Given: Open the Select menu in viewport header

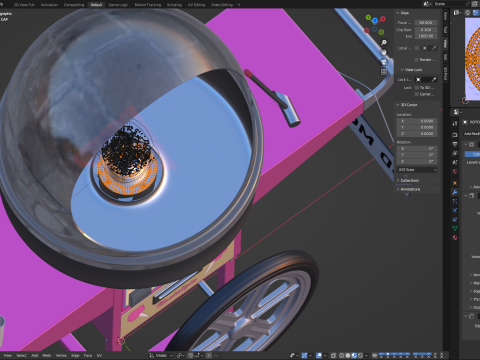Looking at the screenshot, I should coord(22,355).
